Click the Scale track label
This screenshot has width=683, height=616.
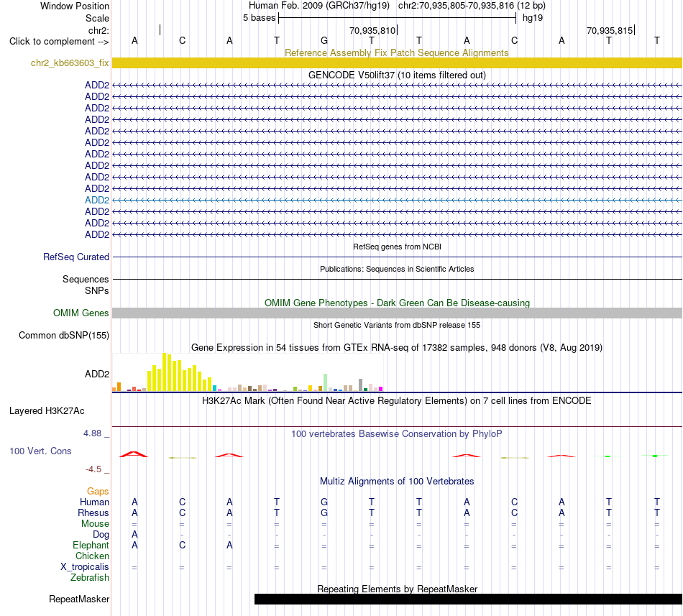(97, 18)
